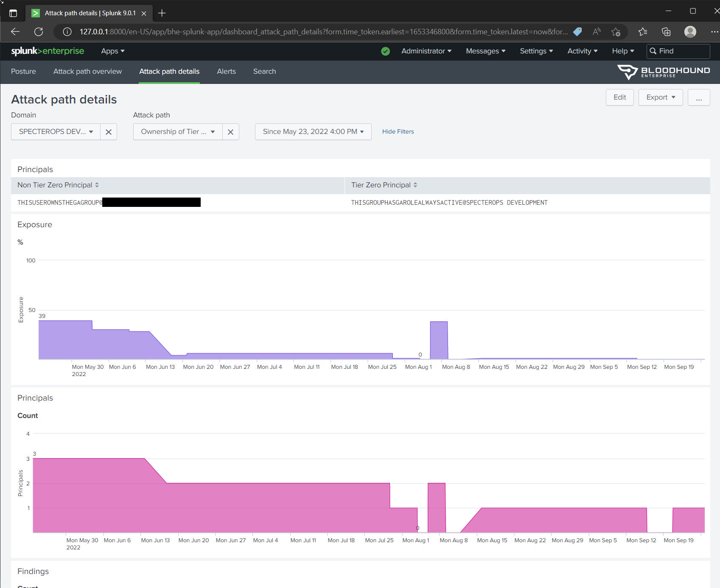This screenshot has height=588, width=720.
Task: Select the Attack path details tab
Action: tap(169, 72)
